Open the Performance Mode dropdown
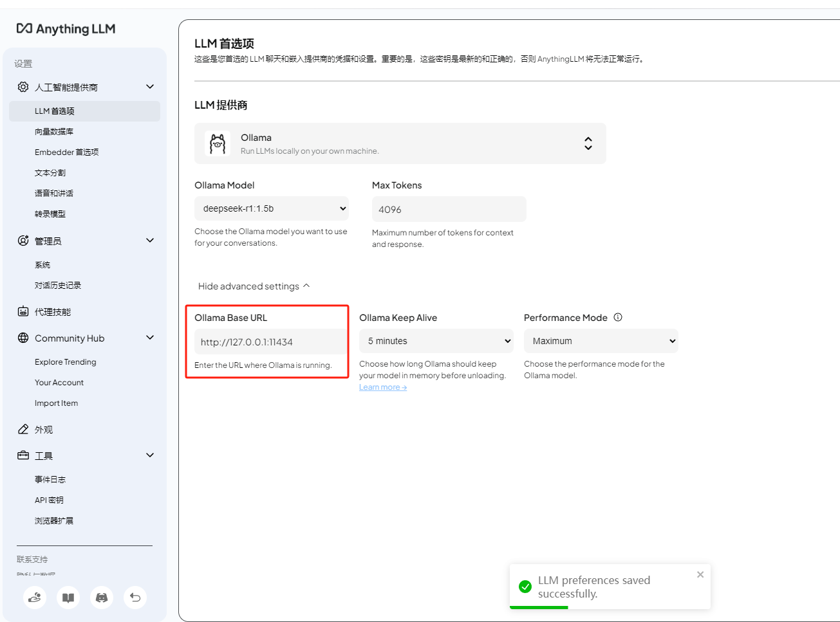This screenshot has width=840, height=622. point(601,341)
